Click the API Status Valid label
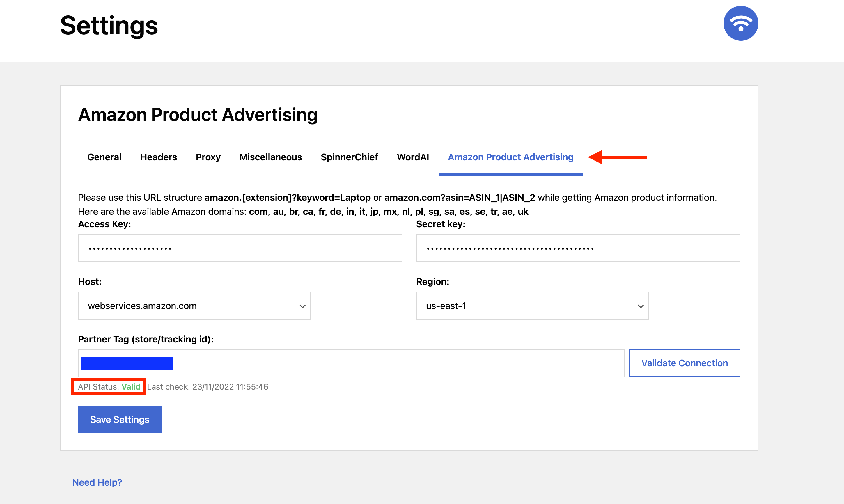844x504 pixels. click(x=109, y=387)
